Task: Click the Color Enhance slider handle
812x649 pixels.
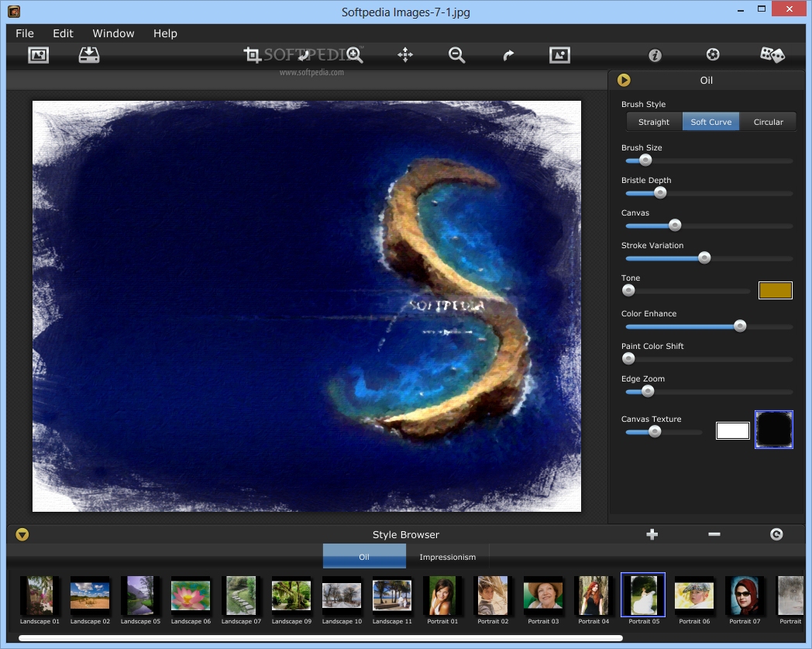Action: 740,326
